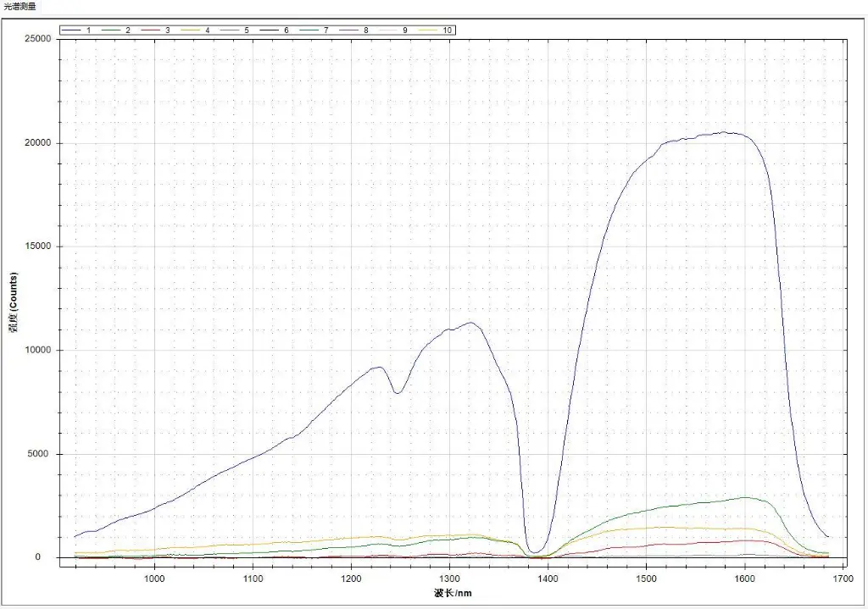The image size is (868, 609).
Task: Select legend entry 7 in the chart legend
Action: [x=314, y=30]
